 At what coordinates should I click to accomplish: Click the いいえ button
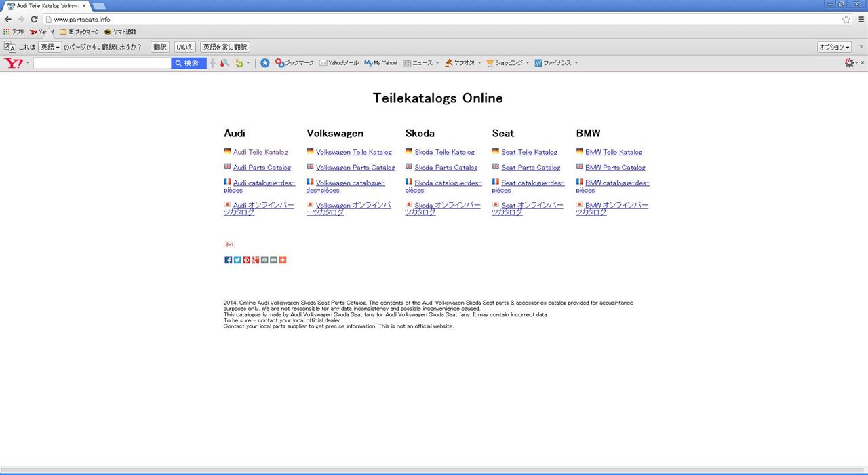[185, 47]
